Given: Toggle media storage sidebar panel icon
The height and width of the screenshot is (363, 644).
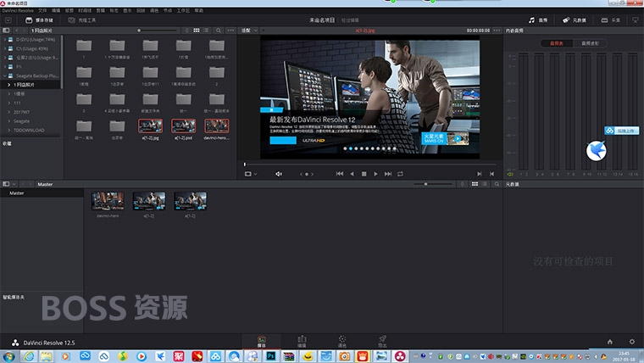Looking at the screenshot, I should (6, 31).
